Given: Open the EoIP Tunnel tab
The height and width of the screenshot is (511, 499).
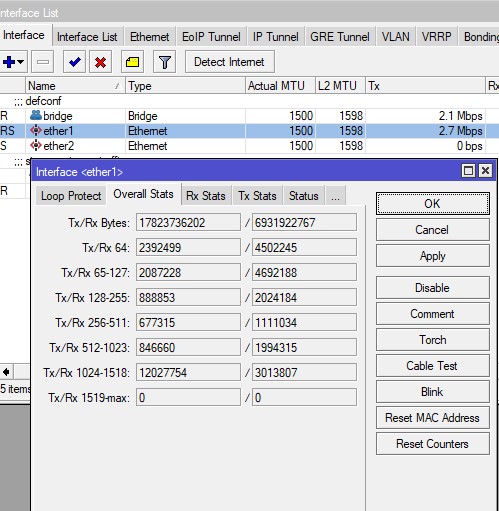Looking at the screenshot, I should click(x=211, y=37).
